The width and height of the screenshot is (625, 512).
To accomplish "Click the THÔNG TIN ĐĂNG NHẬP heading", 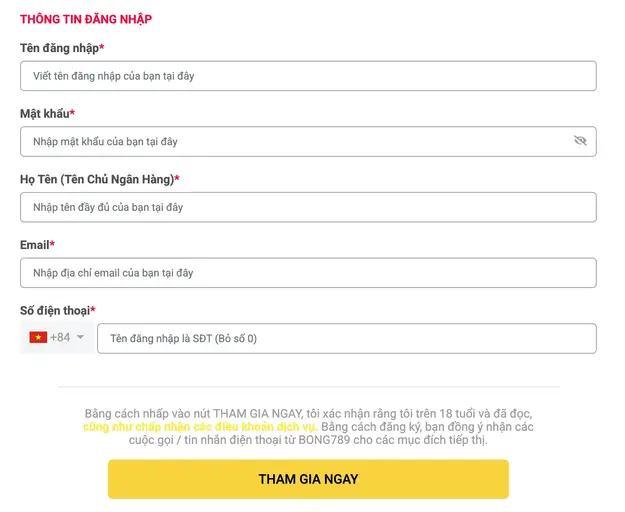I will click(x=86, y=19).
